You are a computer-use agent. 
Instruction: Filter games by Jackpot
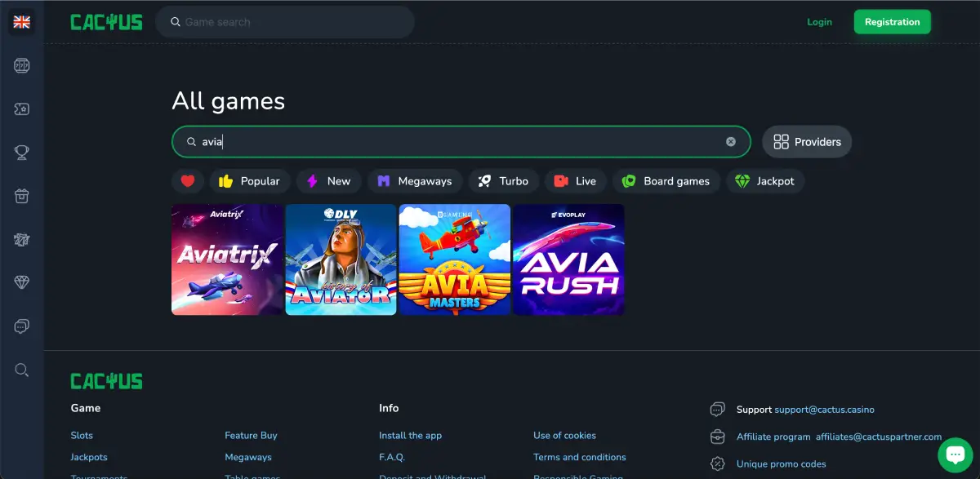(x=765, y=181)
